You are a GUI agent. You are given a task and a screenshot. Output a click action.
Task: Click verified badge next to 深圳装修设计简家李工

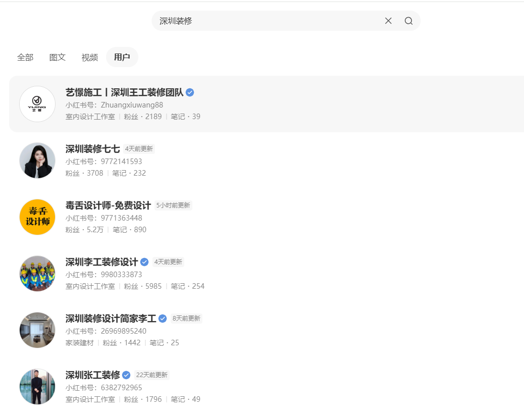(x=163, y=319)
